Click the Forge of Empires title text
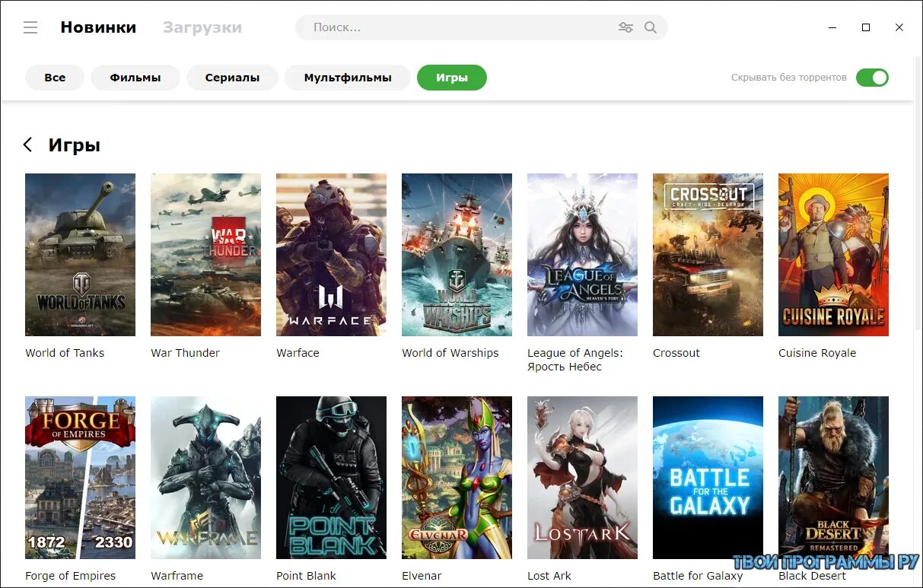 [x=71, y=576]
